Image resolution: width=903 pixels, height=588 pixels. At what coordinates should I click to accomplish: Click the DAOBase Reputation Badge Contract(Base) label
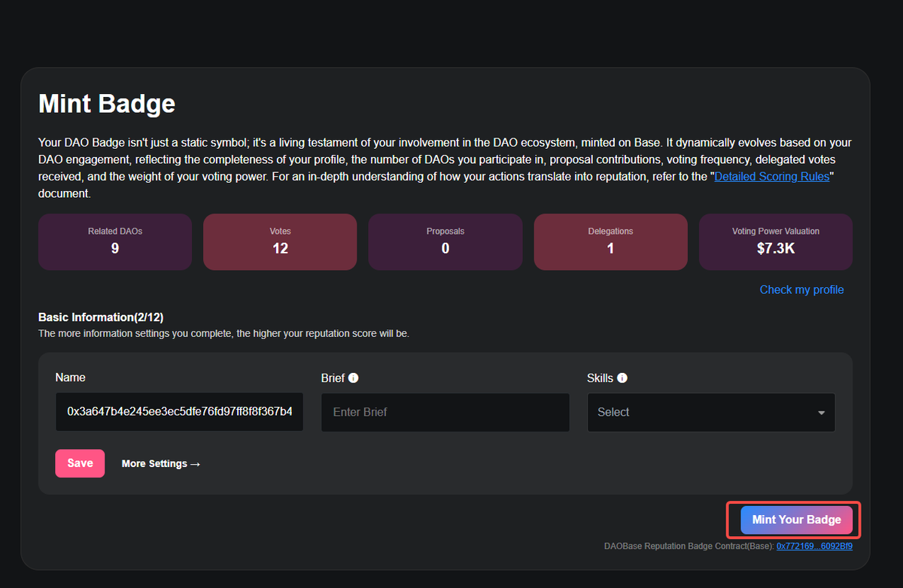[x=689, y=547]
